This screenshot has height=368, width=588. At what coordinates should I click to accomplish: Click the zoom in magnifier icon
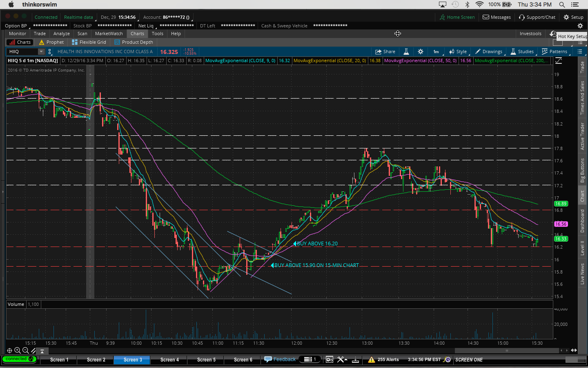pyautogui.click(x=18, y=350)
